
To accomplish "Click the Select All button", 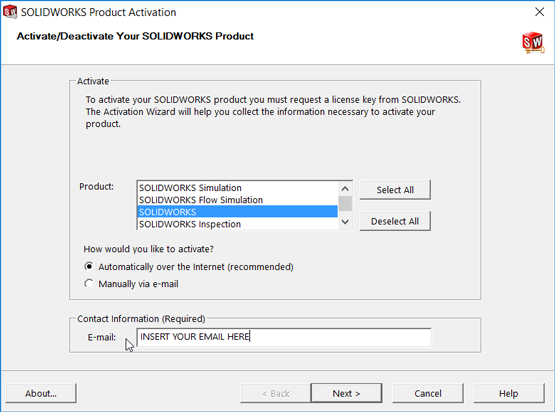I will [395, 190].
